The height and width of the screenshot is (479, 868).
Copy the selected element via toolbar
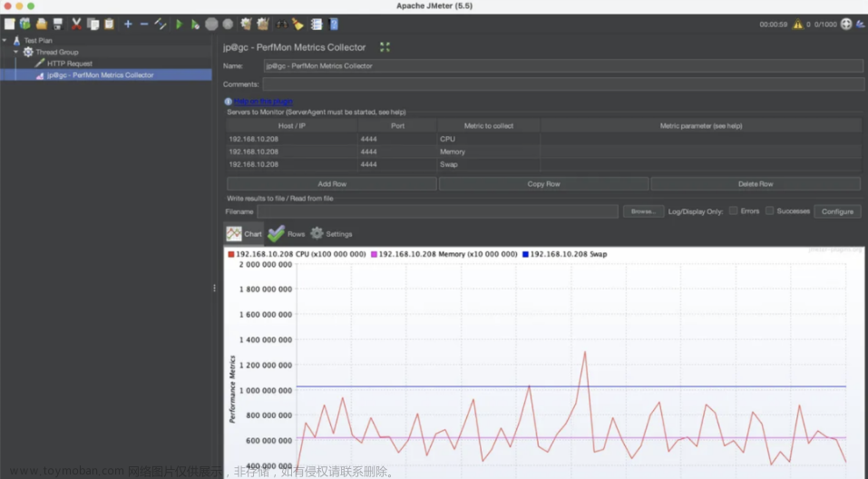[93, 24]
